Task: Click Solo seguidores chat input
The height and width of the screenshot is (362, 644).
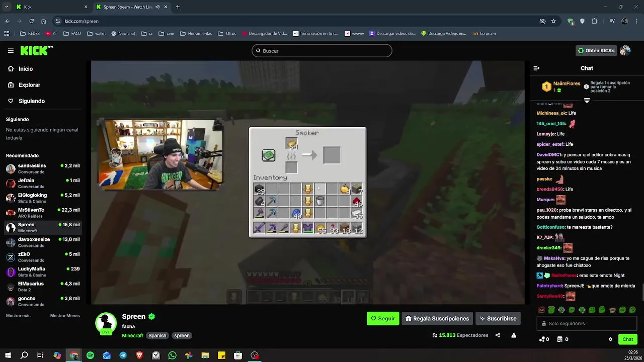Action: [587, 323]
